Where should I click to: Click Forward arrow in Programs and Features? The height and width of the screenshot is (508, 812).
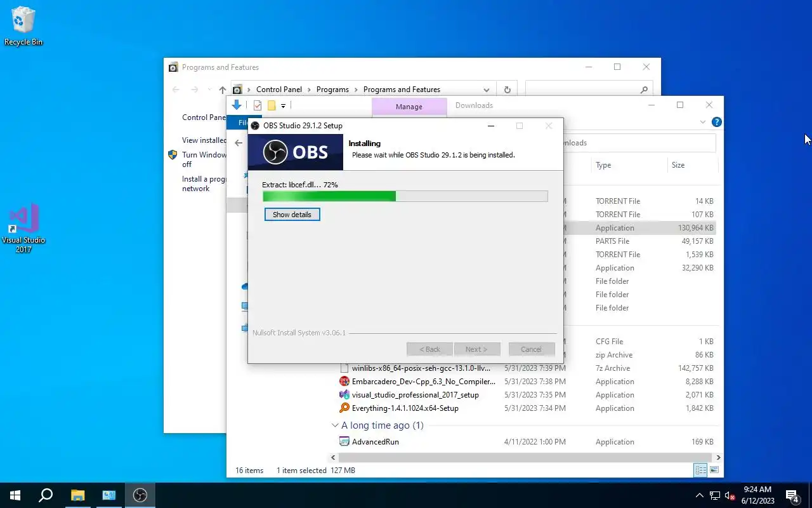195,90
